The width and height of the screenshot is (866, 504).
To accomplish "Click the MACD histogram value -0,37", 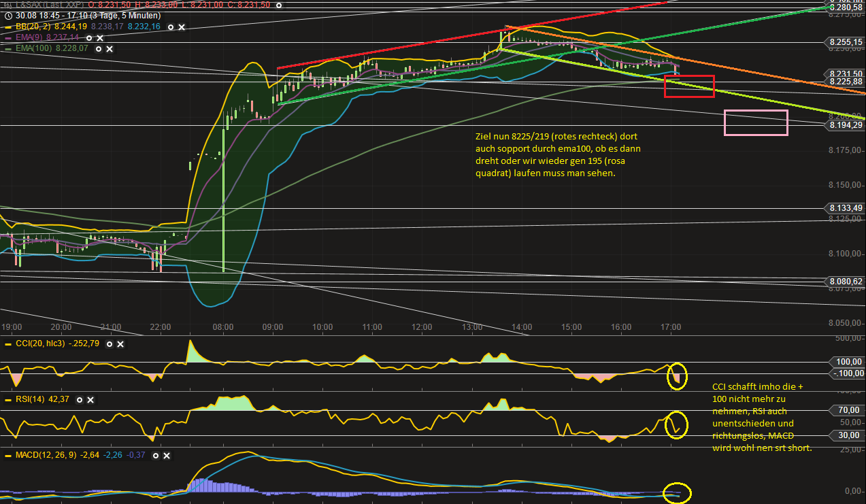I will (135, 455).
